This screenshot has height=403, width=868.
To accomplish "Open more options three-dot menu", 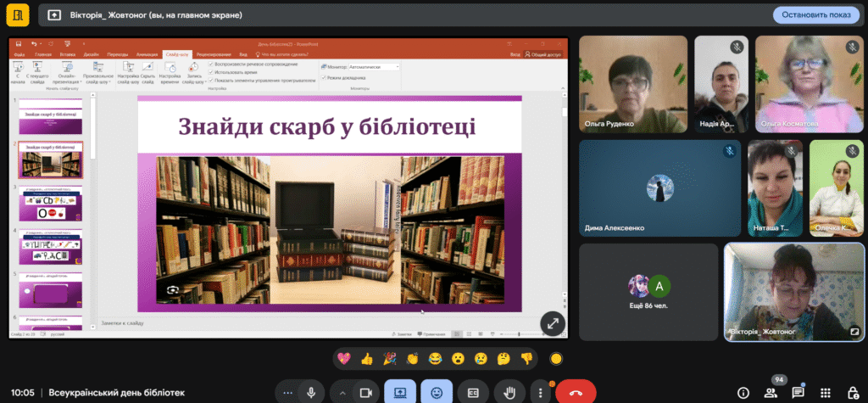I will coord(540,393).
